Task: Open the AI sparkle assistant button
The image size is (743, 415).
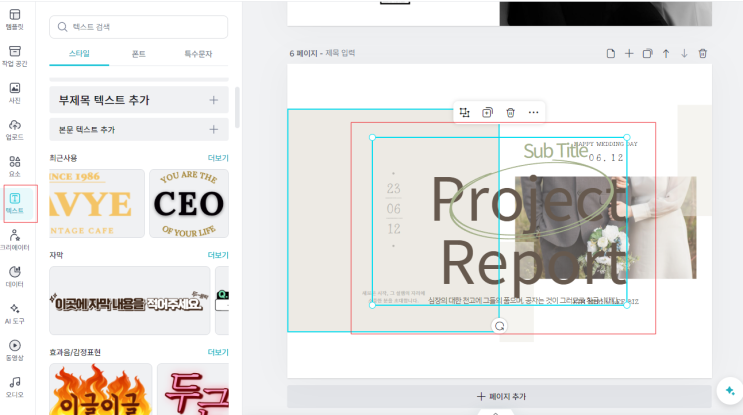Action: tap(730, 391)
